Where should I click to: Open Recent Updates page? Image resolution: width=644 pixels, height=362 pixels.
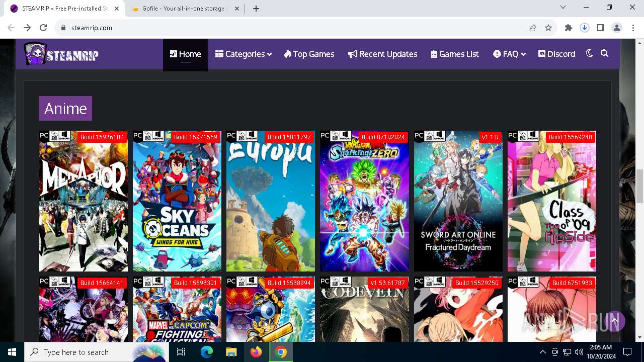click(382, 54)
